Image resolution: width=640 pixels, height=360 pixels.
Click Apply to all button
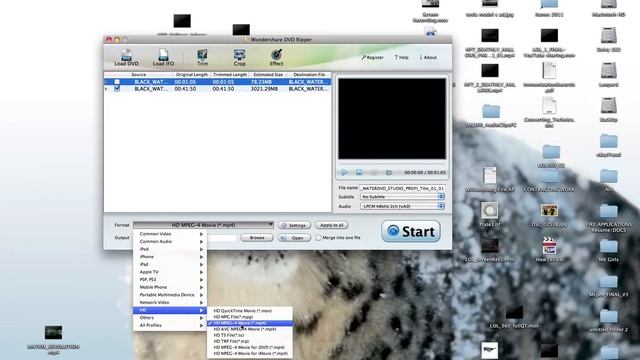coord(331,225)
